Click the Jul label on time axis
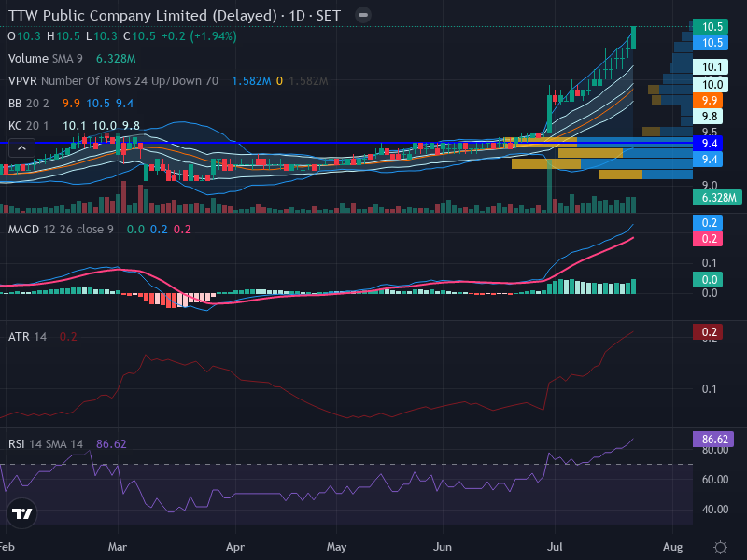747x560 pixels. 555,547
